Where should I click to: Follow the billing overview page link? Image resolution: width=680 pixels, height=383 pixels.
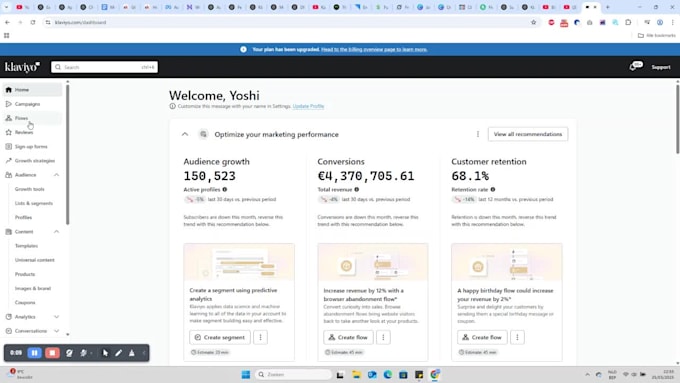point(374,49)
